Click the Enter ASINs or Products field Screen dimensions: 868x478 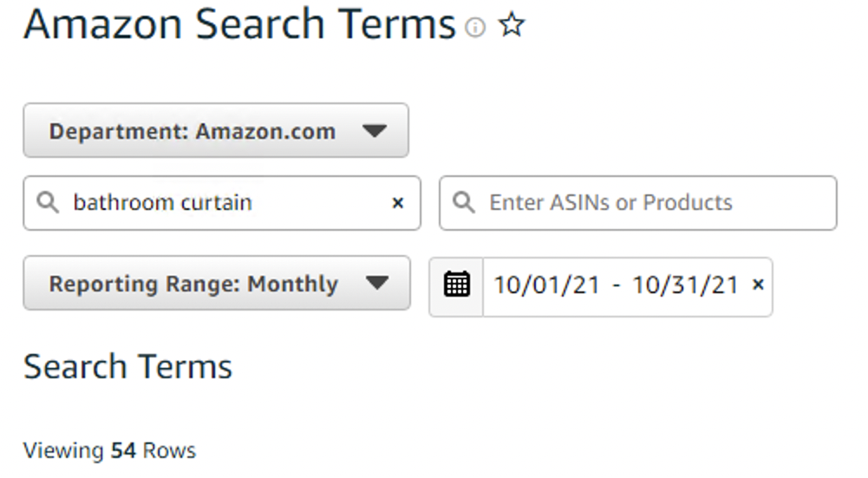(637, 203)
